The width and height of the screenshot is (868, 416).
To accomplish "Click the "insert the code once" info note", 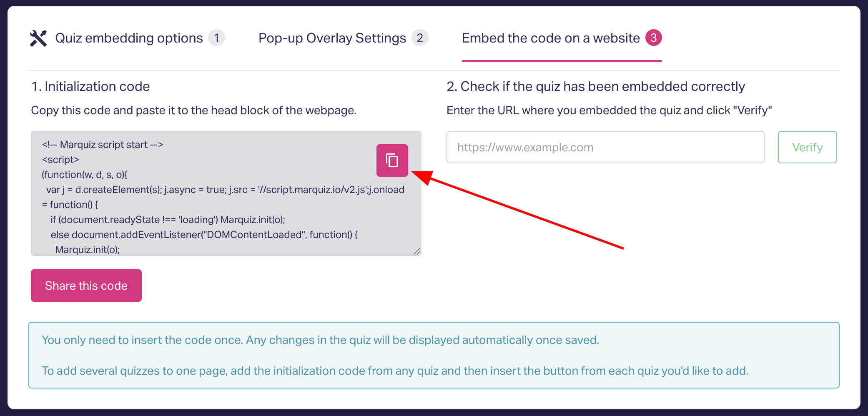I will [x=320, y=340].
